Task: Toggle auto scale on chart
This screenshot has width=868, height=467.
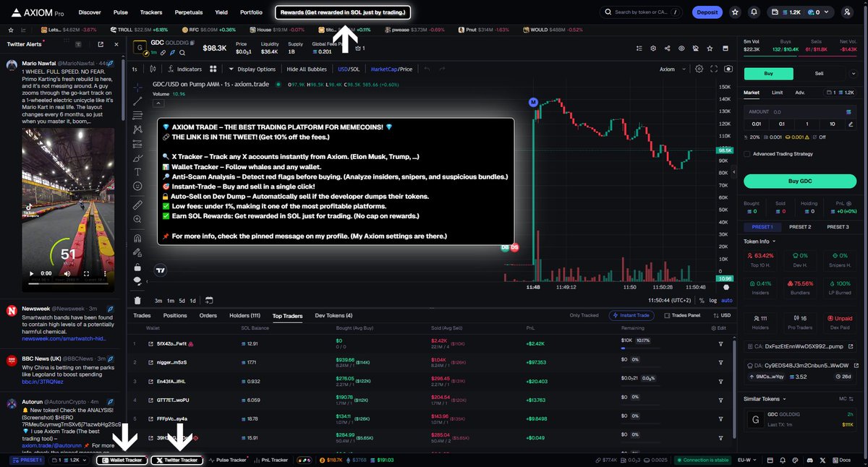Action: pyautogui.click(x=727, y=300)
